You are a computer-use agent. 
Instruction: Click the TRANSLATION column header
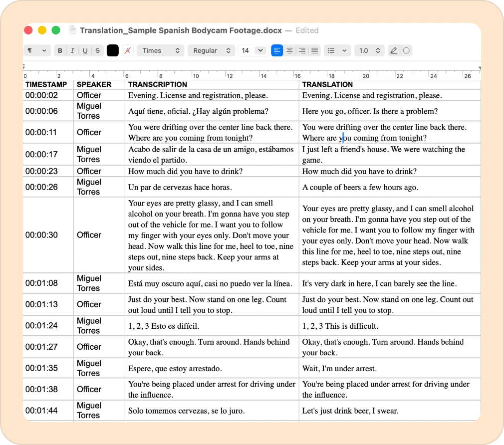[x=327, y=84]
